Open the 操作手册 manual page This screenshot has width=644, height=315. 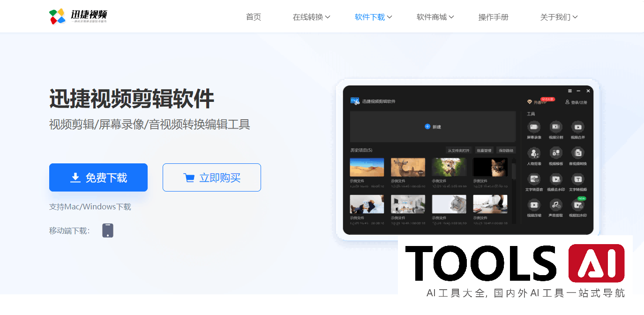pos(493,17)
